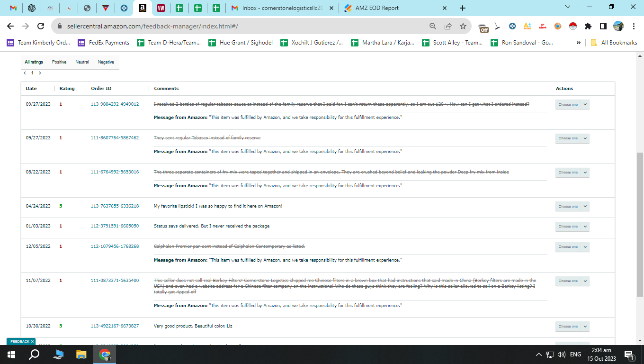Open the Windows Start menu
Screen dimensions: 644x364
11,355
